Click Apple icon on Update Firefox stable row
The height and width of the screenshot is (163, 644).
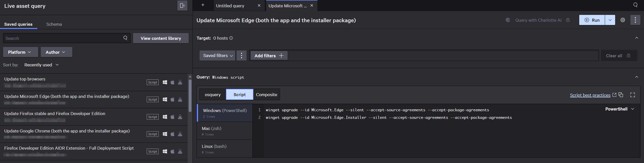tap(173, 117)
